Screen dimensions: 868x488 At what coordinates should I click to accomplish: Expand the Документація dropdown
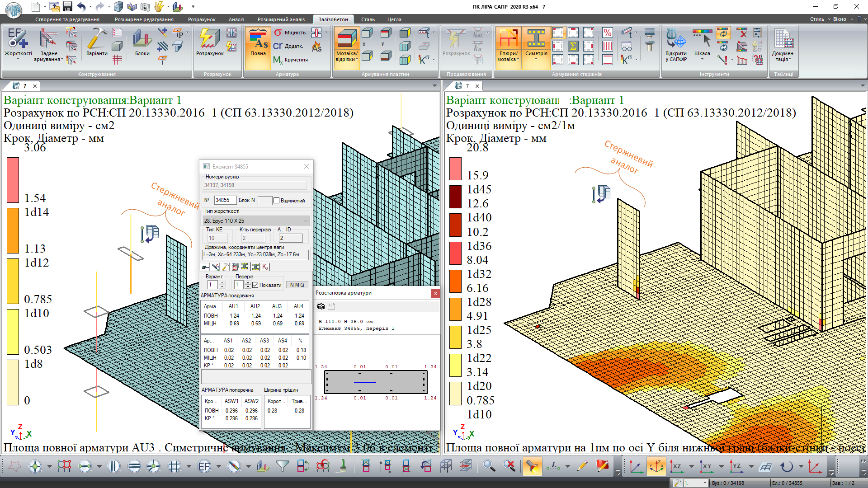[x=783, y=56]
